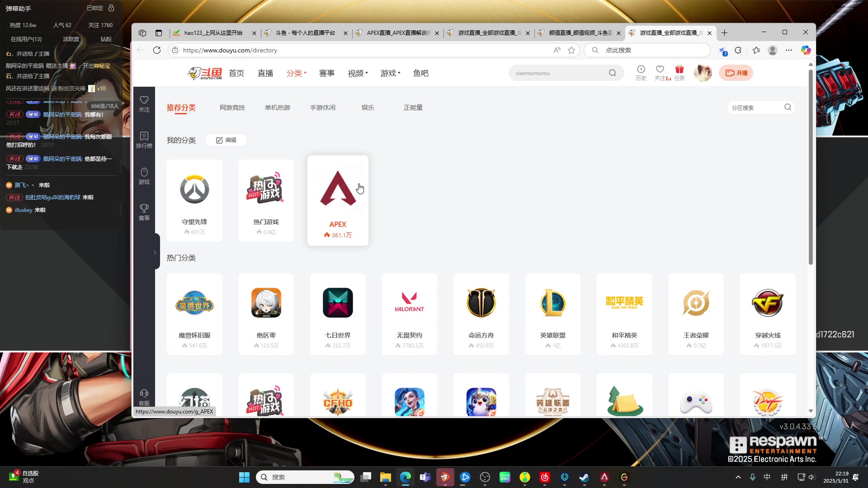Click the 开播 button
Screen dimensions: 868x488
click(736, 73)
